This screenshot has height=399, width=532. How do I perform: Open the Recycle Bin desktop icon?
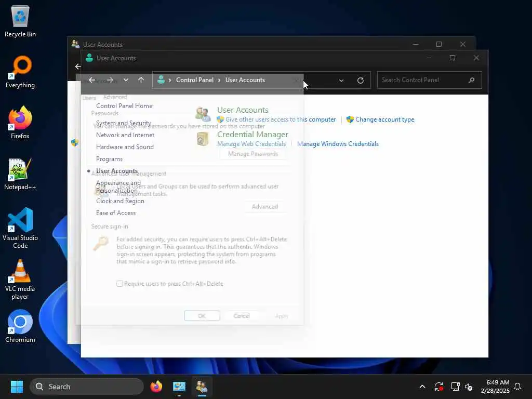click(x=20, y=21)
